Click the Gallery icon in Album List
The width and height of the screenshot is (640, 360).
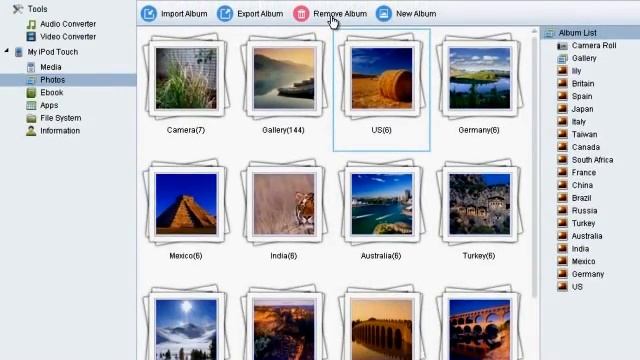(x=562, y=58)
